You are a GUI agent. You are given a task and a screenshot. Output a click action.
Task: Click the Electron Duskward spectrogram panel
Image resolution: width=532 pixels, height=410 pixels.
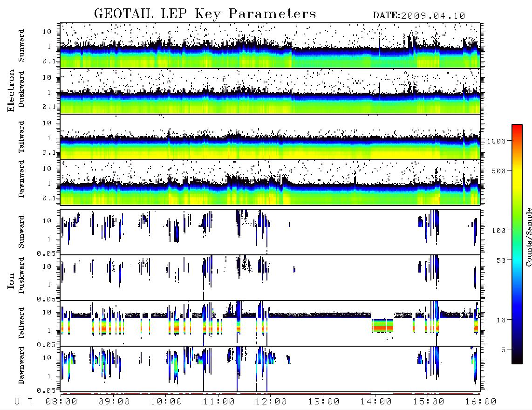(270, 91)
